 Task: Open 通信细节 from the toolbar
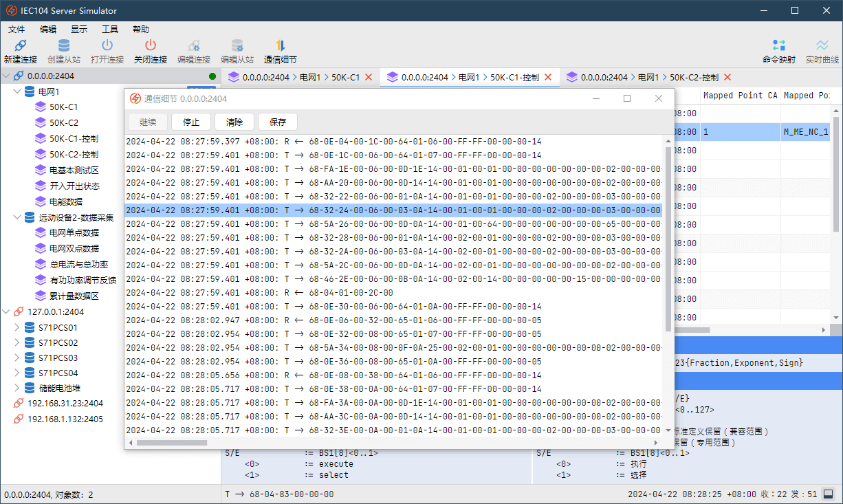pyautogui.click(x=280, y=46)
